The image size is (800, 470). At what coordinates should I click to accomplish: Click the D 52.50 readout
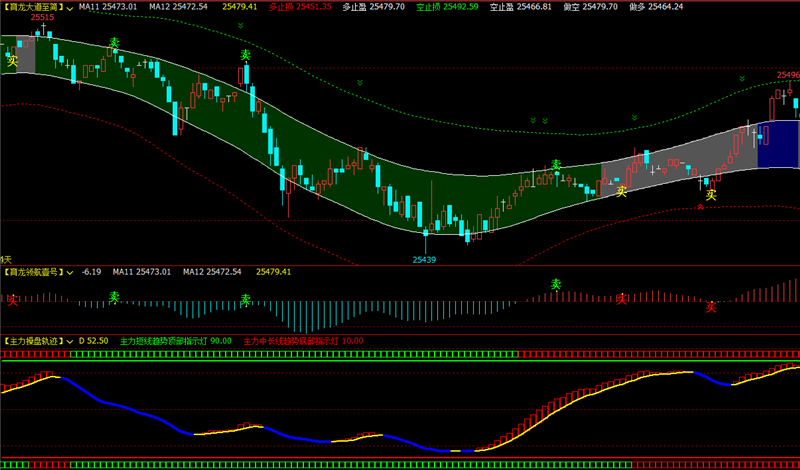(93, 340)
